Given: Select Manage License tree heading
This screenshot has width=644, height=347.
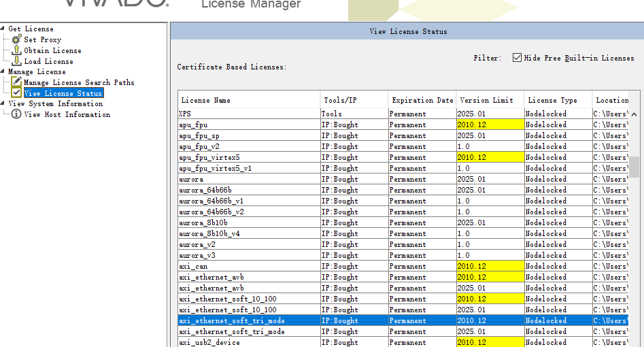Looking at the screenshot, I should 37,71.
